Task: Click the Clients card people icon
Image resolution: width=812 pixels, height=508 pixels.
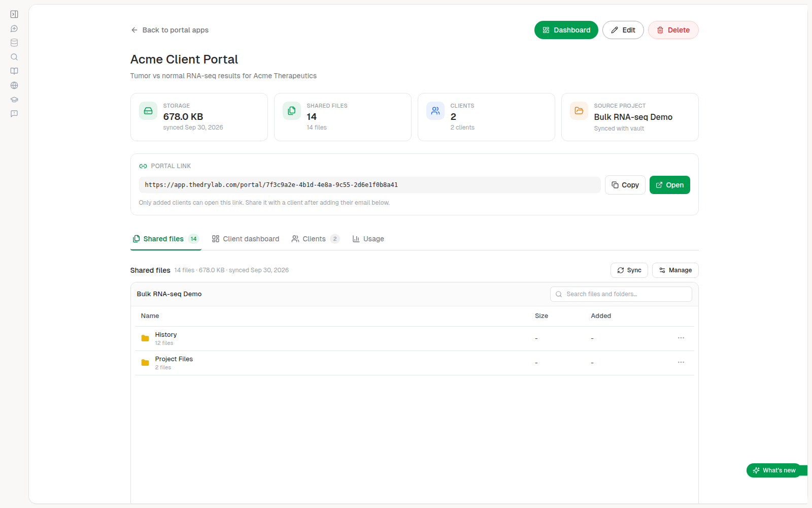Action: (435, 111)
